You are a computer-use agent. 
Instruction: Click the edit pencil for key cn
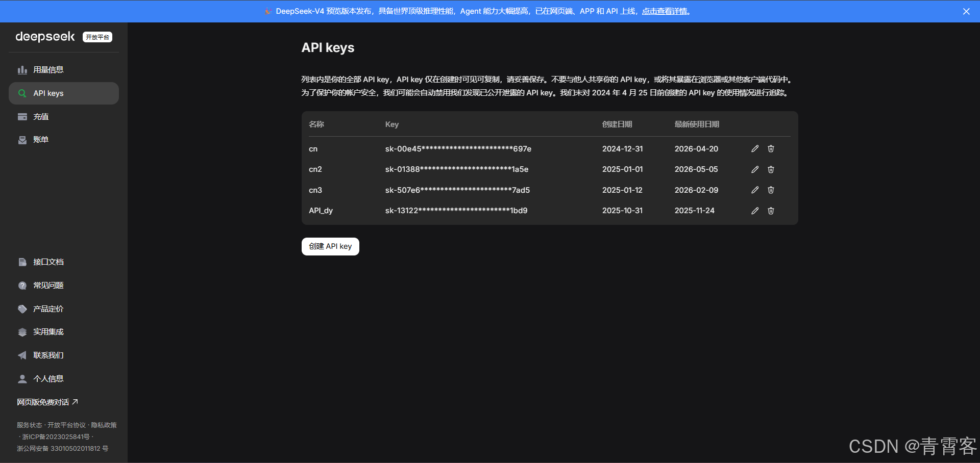(755, 149)
